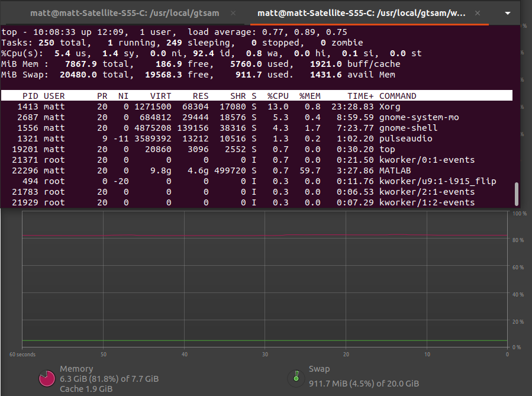Click the PID column header in top

pyautogui.click(x=30, y=96)
